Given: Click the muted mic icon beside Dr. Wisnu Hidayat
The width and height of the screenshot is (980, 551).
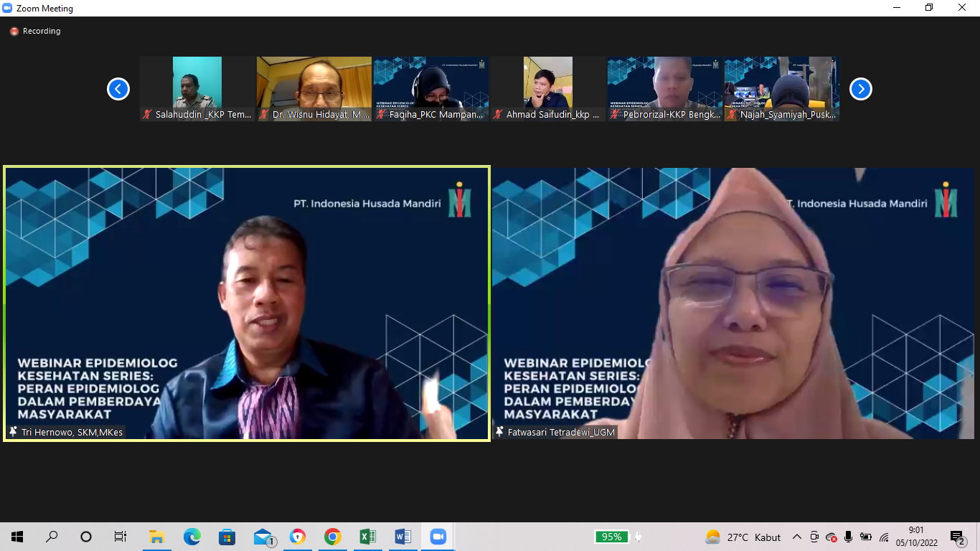Looking at the screenshot, I should 264,115.
